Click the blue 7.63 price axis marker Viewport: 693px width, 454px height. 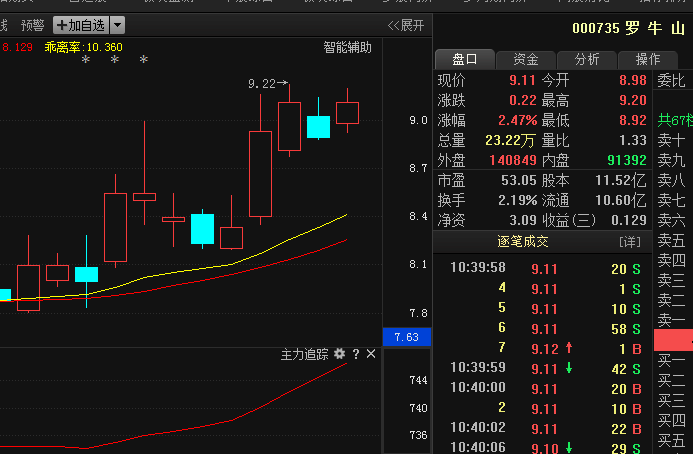[x=407, y=337]
